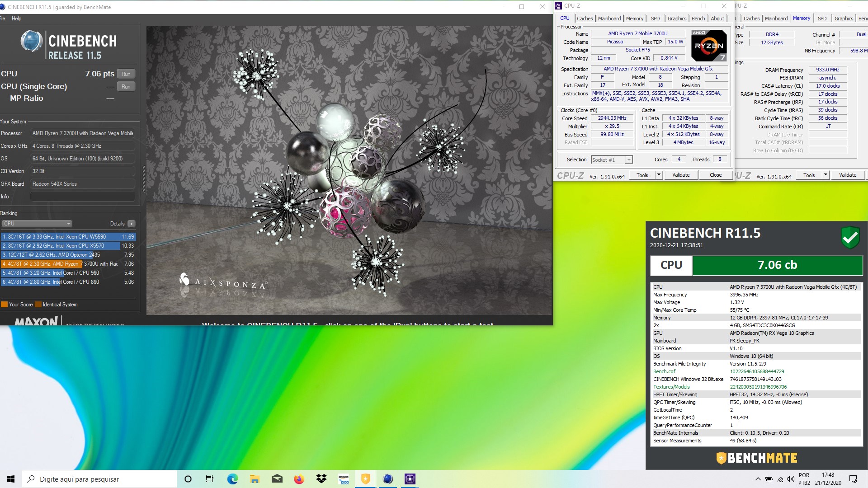Viewport: 868px width, 488px height.
Task: Launch Microsoft Edge from the taskbar
Action: [x=232, y=479]
